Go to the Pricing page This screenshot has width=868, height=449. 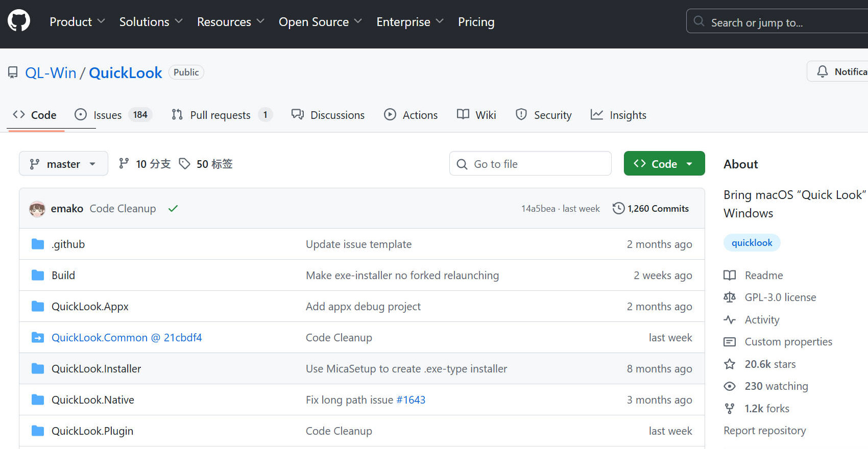point(476,22)
